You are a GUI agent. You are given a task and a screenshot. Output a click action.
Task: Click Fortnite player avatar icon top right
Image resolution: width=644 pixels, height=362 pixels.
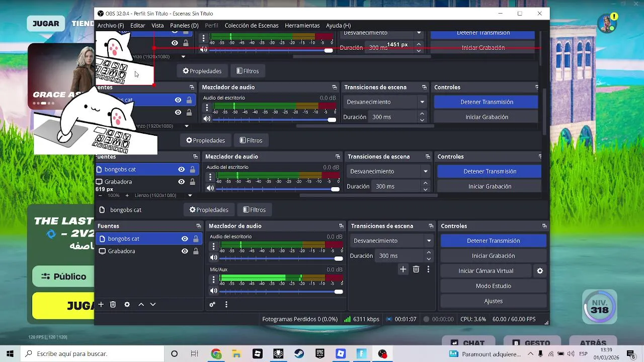607,23
